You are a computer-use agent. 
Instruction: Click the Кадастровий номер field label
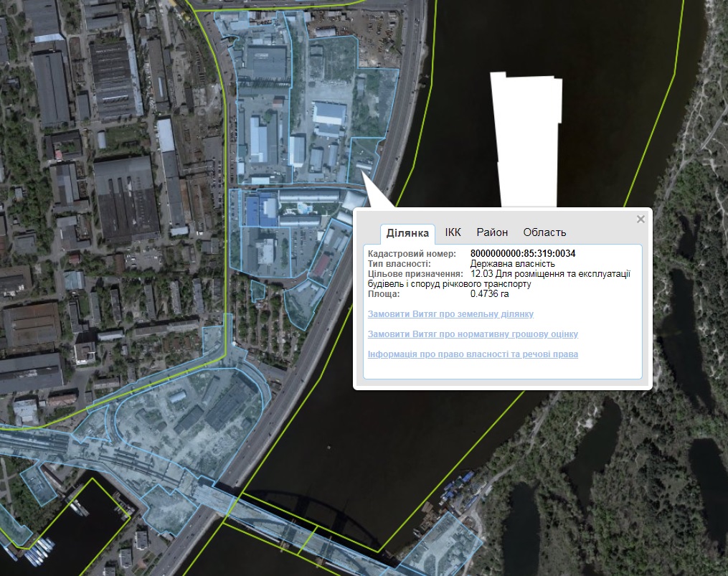[x=411, y=254]
